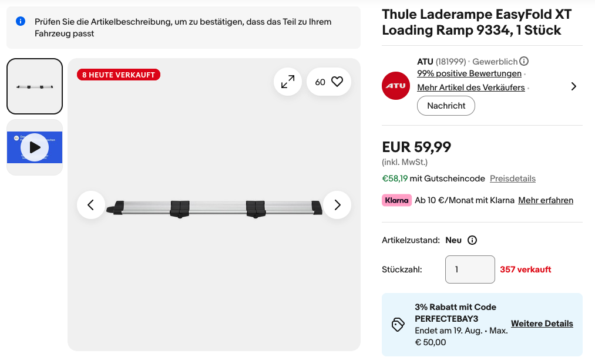This screenshot has height=364, width=595.
Task: Expand product image to full screen
Action: tap(288, 82)
